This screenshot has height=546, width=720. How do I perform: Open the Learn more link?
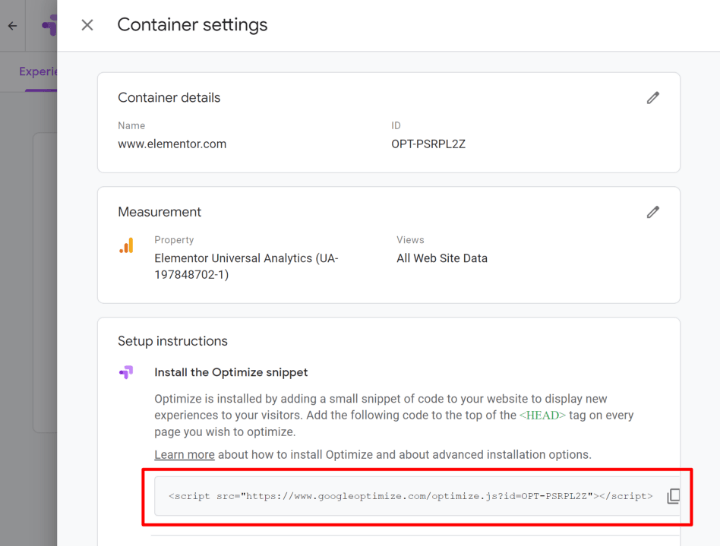pyautogui.click(x=184, y=455)
